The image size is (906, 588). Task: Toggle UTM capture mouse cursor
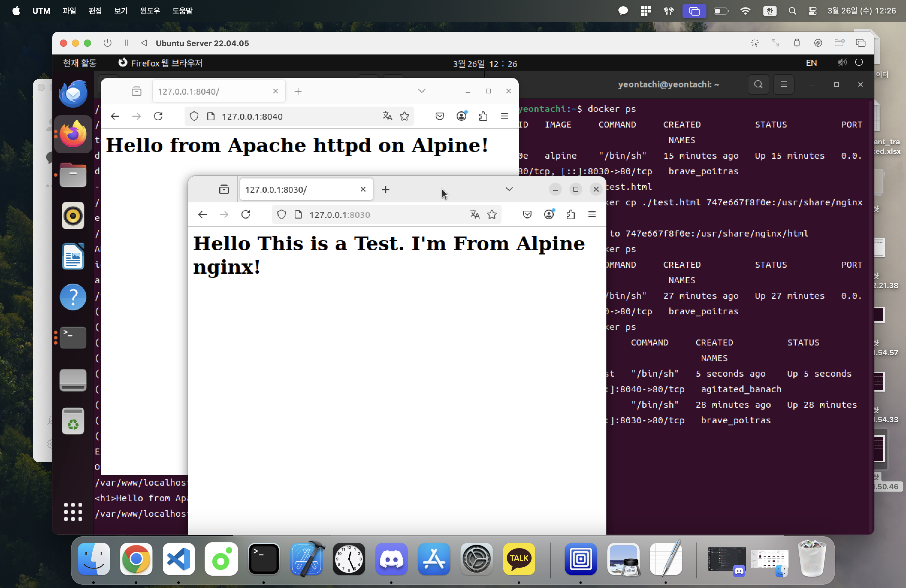[755, 43]
